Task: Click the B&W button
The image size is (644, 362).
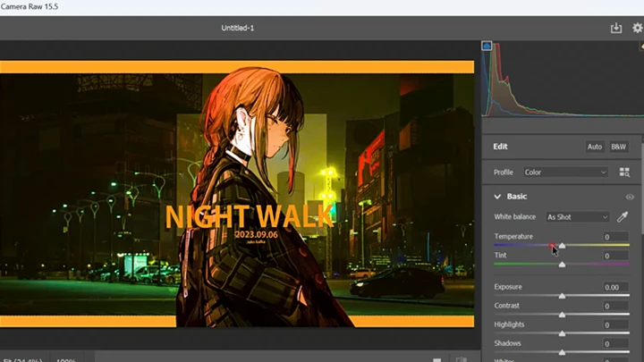Action: pos(618,147)
